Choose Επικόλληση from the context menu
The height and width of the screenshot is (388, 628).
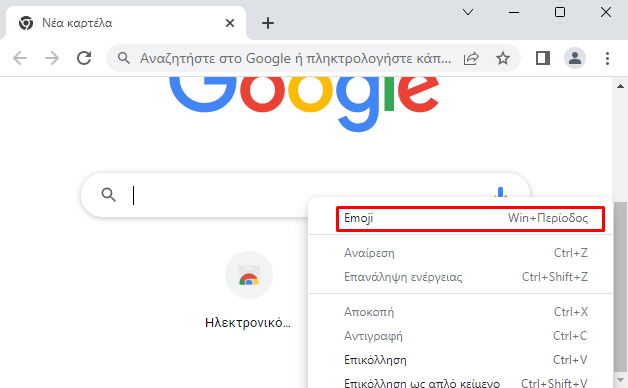tap(461, 360)
